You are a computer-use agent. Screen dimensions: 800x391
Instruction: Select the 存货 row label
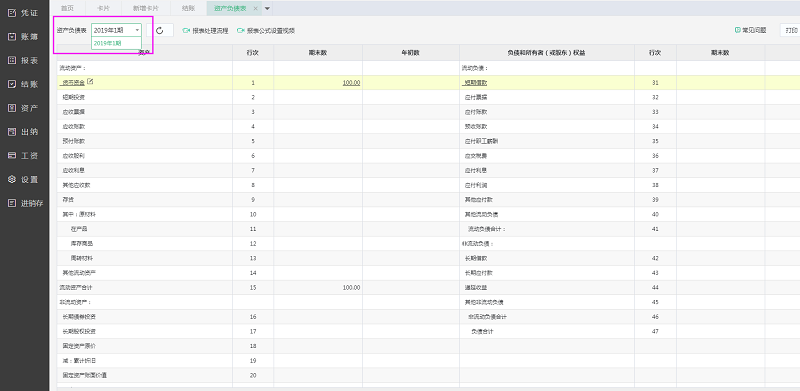tap(68, 200)
